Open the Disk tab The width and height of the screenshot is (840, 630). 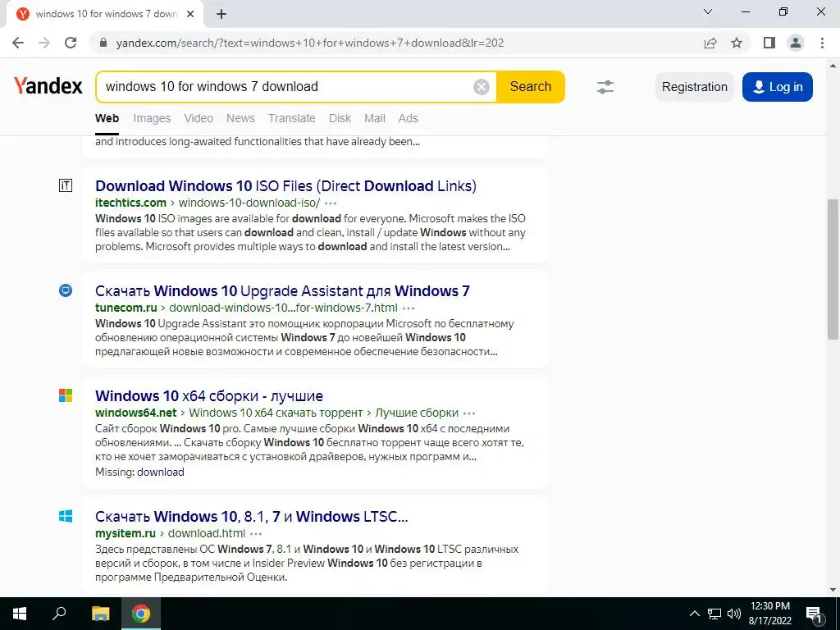tap(340, 118)
